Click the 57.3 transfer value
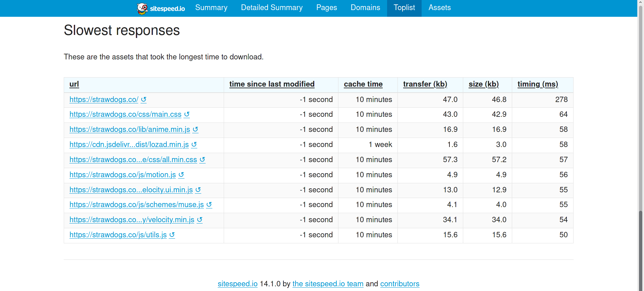 tap(450, 159)
